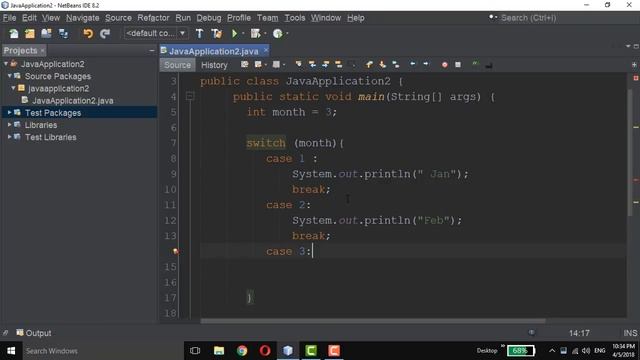Expand the Libraries node

click(9, 125)
